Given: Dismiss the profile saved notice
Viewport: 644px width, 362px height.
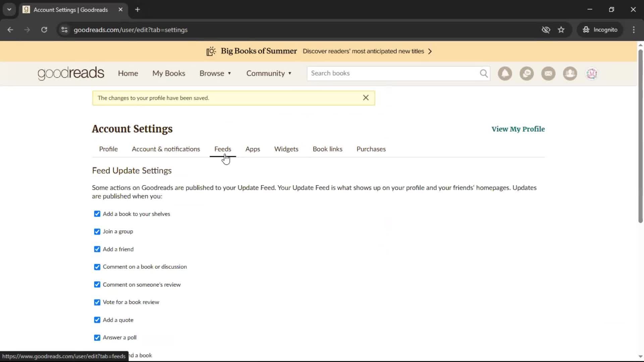Looking at the screenshot, I should 366,98.
